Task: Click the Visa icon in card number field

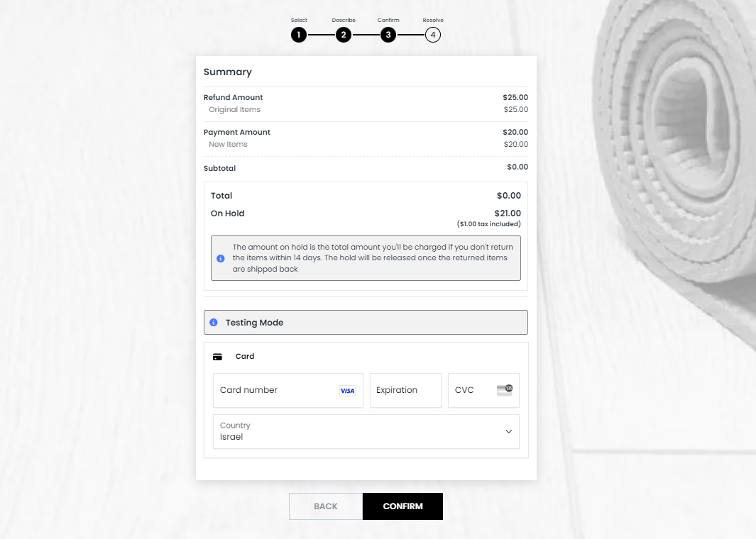Action: tap(347, 390)
